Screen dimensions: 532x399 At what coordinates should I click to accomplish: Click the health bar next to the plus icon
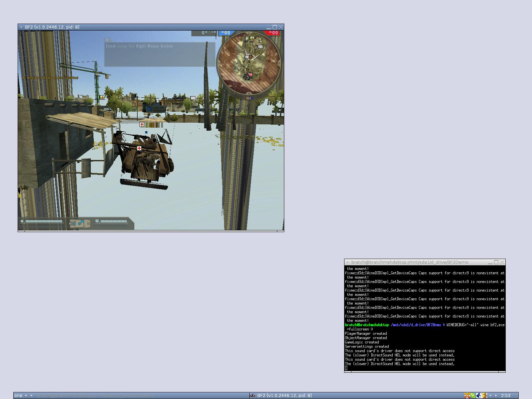tap(44, 221)
